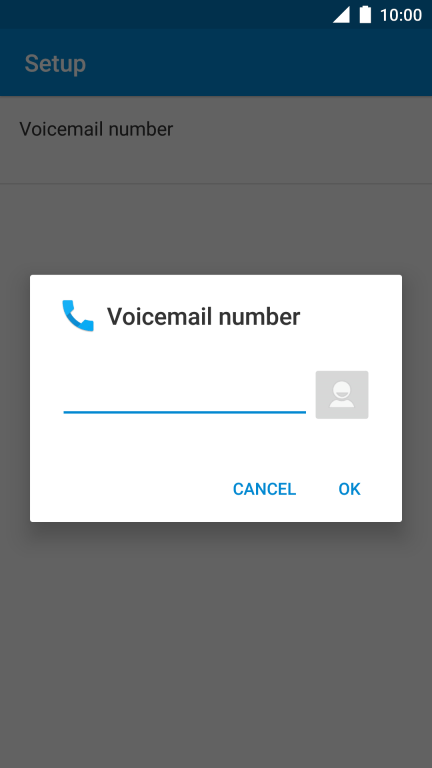Screen dimensions: 432x768
Task: Tap the battery icon in status bar
Action: (x=365, y=15)
